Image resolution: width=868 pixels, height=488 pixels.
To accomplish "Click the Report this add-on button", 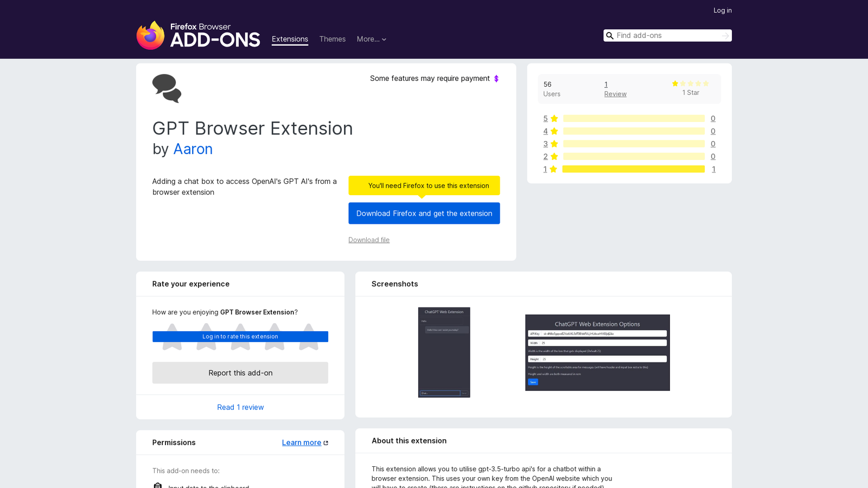I will pyautogui.click(x=240, y=373).
